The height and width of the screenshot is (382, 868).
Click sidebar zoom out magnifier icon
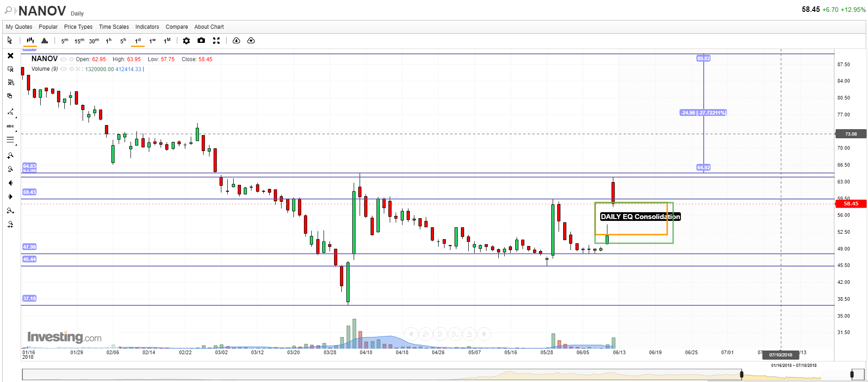pyautogui.click(x=10, y=169)
